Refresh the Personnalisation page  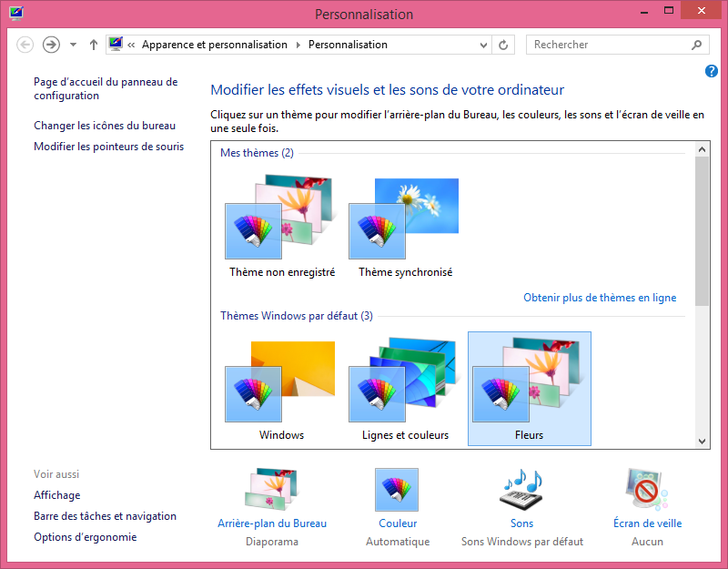pos(503,45)
